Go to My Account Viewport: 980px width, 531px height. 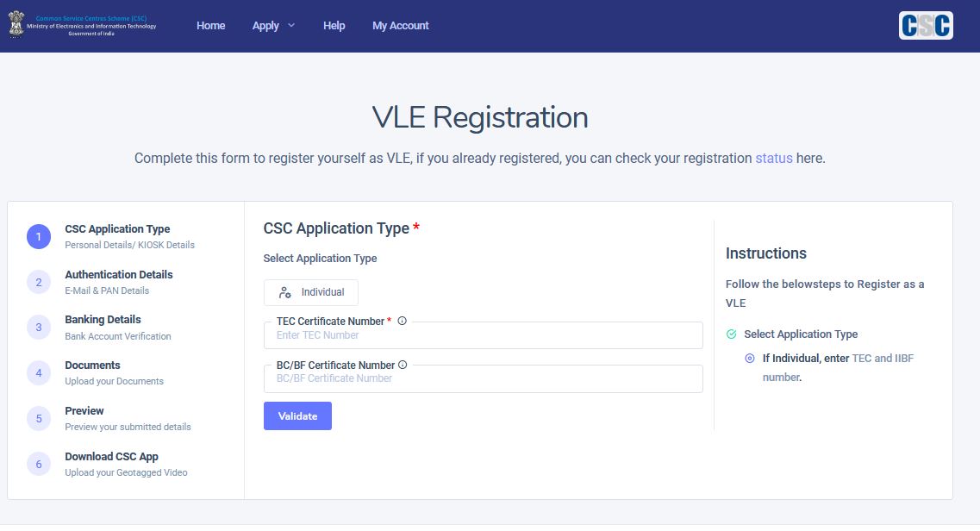(401, 26)
